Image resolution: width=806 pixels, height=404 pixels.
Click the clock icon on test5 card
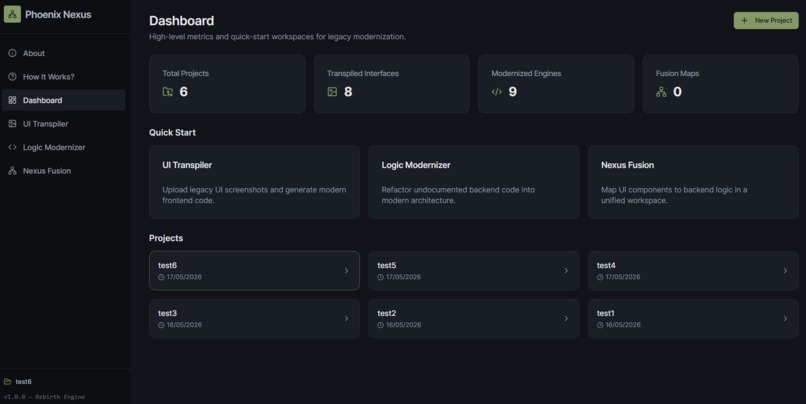[380, 277]
